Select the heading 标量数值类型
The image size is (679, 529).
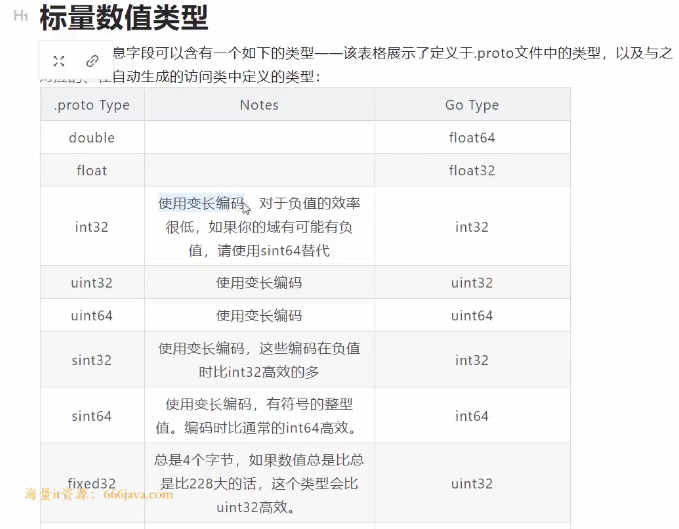(124, 18)
